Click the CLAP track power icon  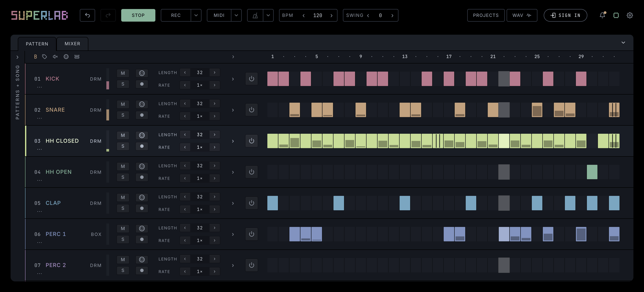coord(251,203)
